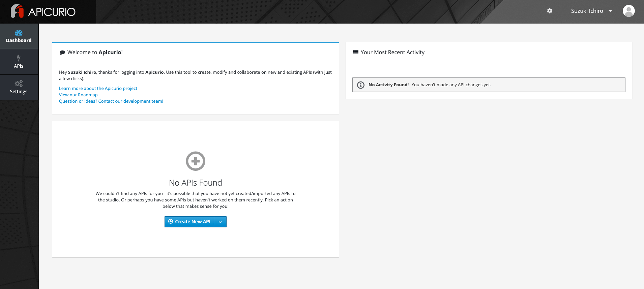Viewport: 644px width, 289px height.
Task: Click the large plus circle icon
Action: tap(196, 161)
